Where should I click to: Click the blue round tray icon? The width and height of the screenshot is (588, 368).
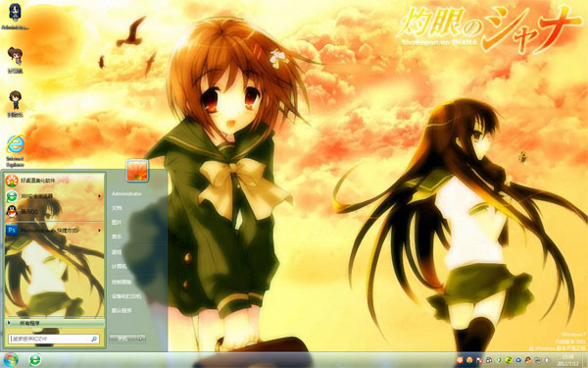coord(518,360)
